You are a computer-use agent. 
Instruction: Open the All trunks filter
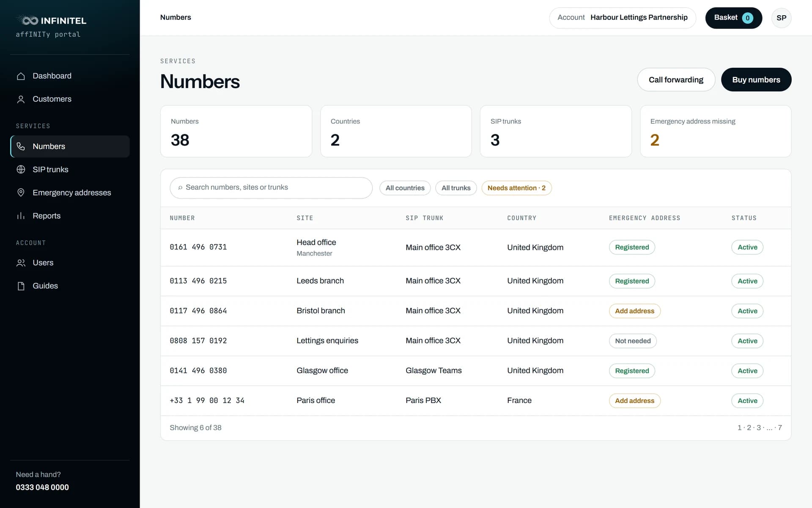pyautogui.click(x=456, y=188)
